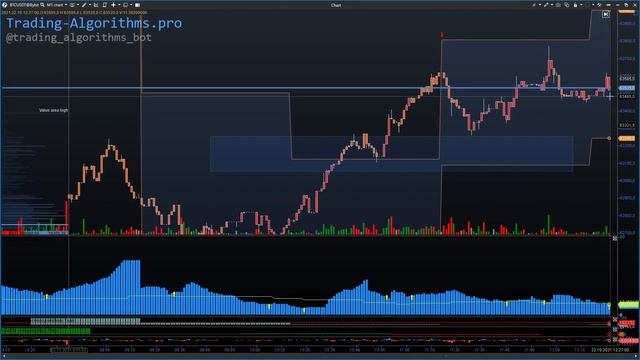Click the Chart window title

pyautogui.click(x=336, y=5)
